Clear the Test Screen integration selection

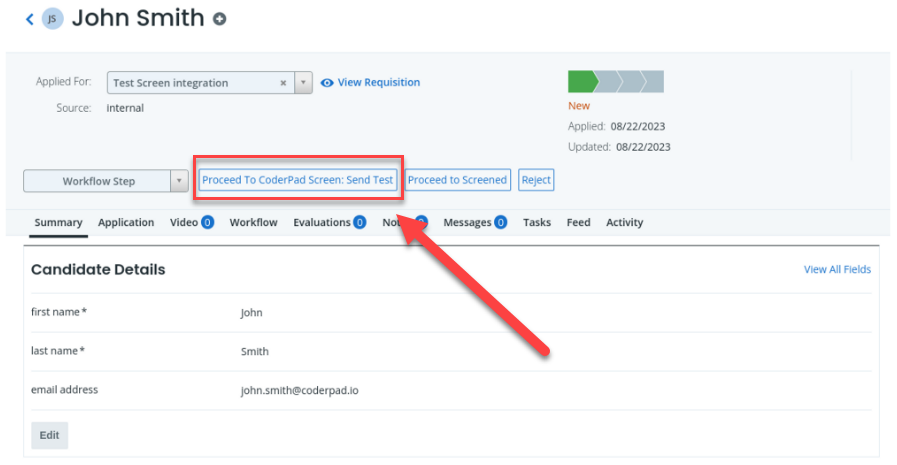283,83
